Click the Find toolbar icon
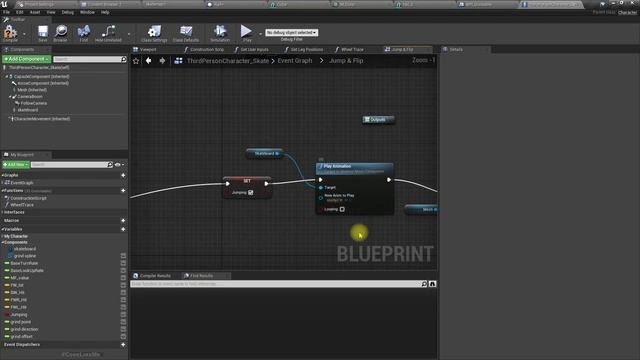This screenshot has width=640, height=360. (x=84, y=31)
